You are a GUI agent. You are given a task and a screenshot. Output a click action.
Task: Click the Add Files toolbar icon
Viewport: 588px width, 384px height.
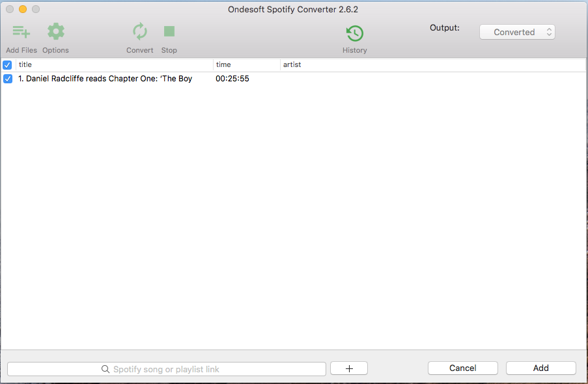coord(21,33)
